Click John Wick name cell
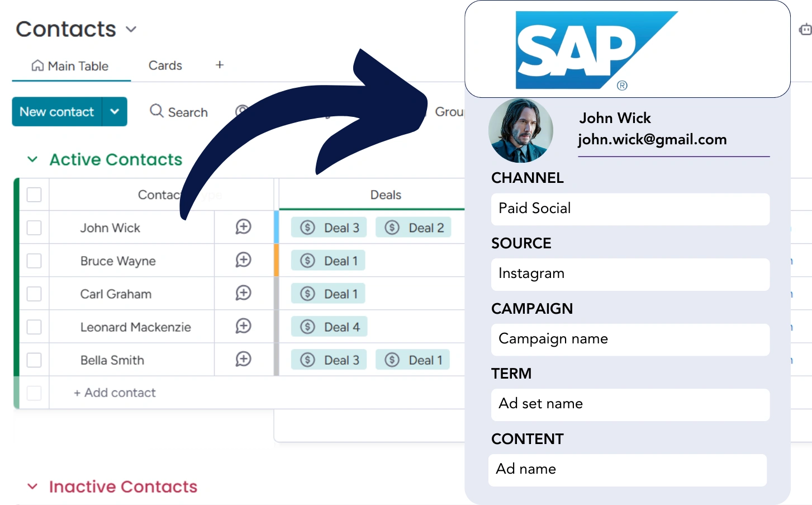 point(110,228)
